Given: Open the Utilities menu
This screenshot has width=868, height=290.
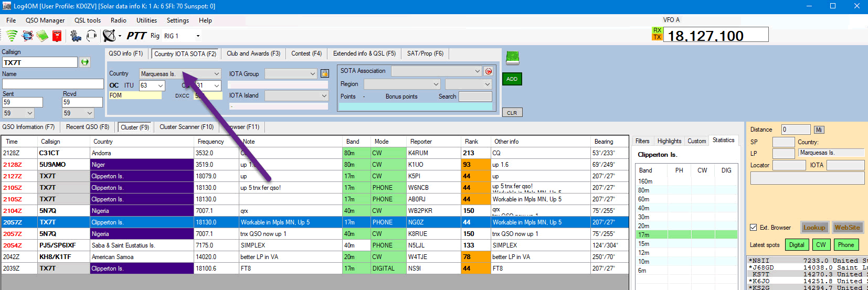Looking at the screenshot, I should (147, 20).
